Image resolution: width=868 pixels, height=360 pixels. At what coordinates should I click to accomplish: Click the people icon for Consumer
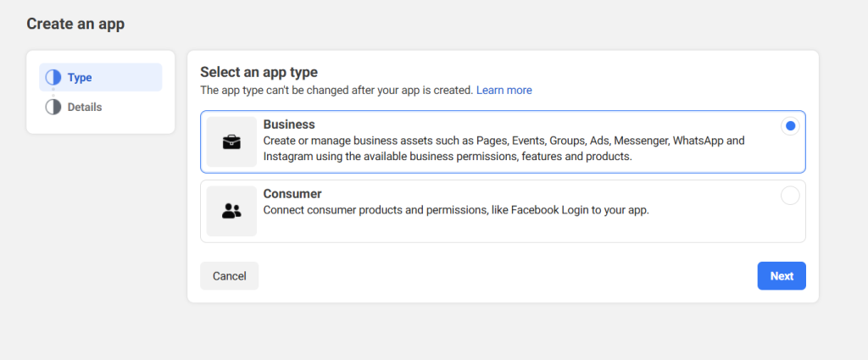click(231, 211)
